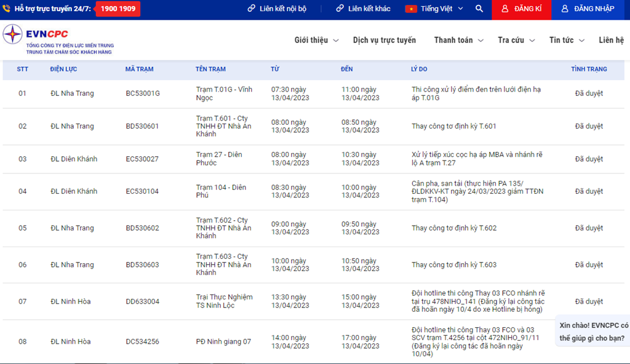Open the EVNCPC chat greeting bubble
The image size is (630, 364).
point(593,331)
